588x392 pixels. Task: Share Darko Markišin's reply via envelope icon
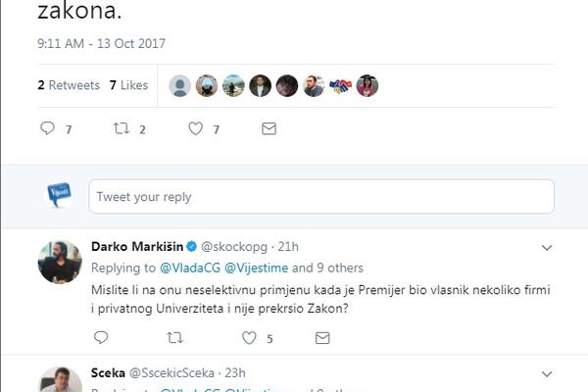tap(322, 338)
